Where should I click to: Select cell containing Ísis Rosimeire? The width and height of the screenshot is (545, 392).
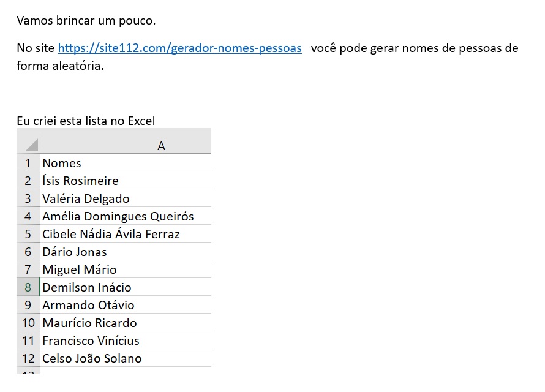126,180
